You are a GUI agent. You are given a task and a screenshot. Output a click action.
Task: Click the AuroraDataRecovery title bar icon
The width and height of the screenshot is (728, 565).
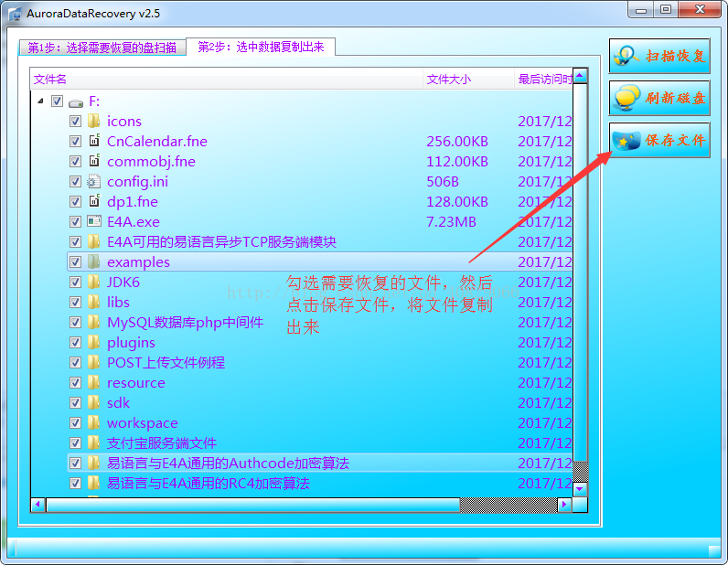(15, 14)
